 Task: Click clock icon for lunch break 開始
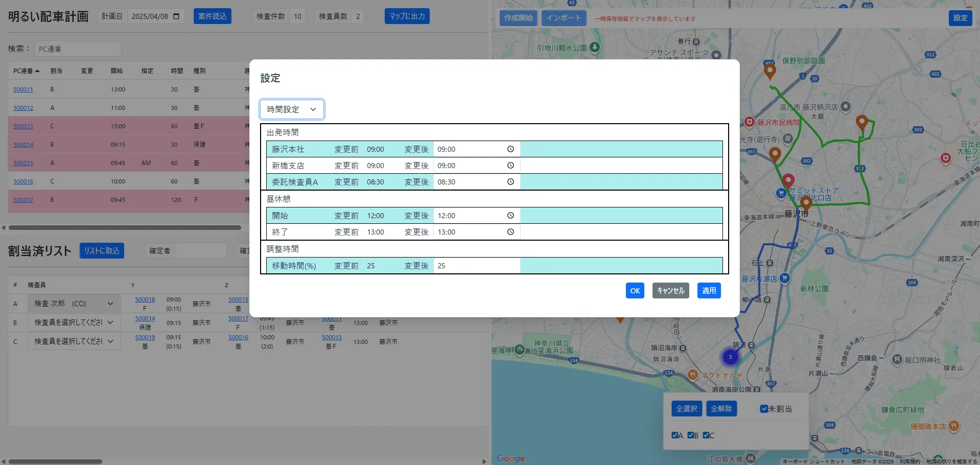[x=510, y=216]
